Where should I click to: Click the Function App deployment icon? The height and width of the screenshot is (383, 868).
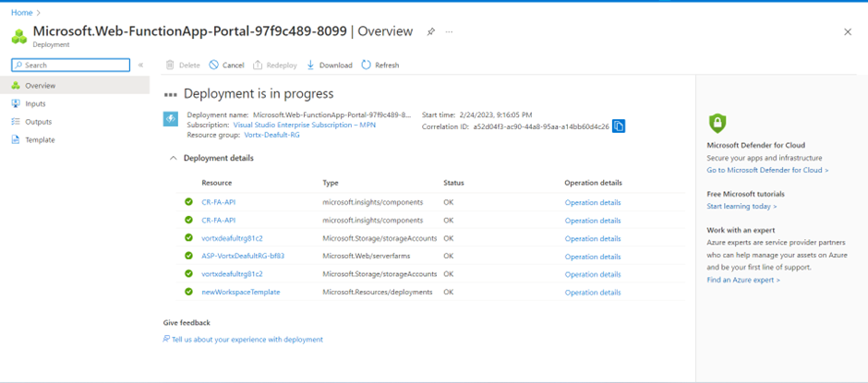coord(171,119)
